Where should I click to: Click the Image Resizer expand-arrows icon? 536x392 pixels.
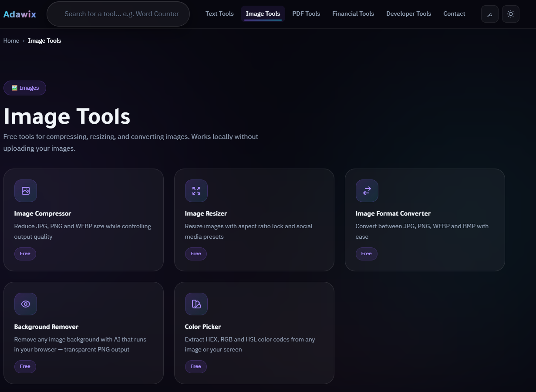(196, 191)
